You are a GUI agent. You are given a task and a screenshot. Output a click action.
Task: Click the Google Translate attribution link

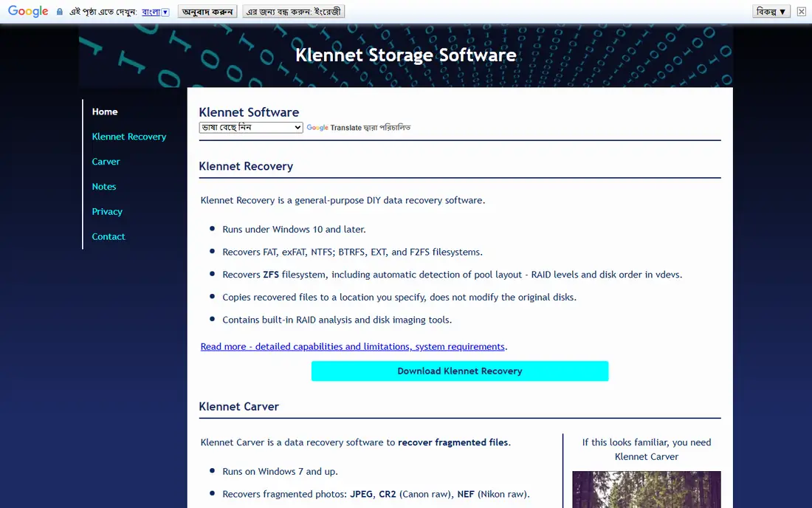334,128
